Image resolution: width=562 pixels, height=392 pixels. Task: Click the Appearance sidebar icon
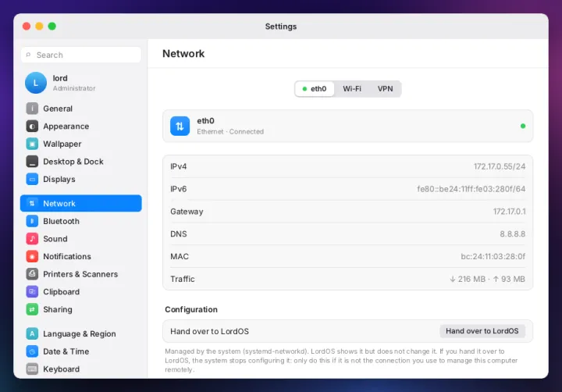pyautogui.click(x=32, y=127)
